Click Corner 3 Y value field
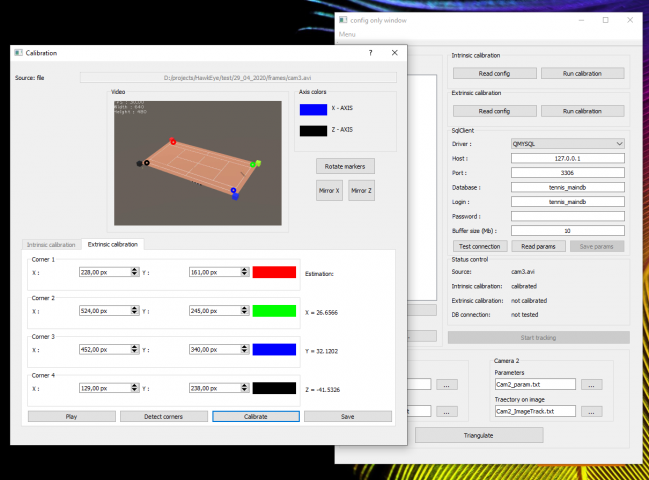Screen dimensions: 649x480 pyautogui.click(x=215, y=349)
